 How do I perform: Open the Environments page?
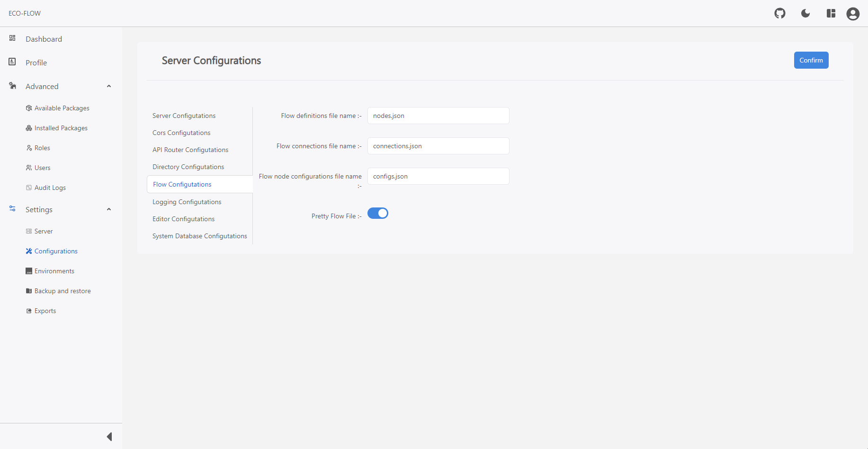pos(54,271)
